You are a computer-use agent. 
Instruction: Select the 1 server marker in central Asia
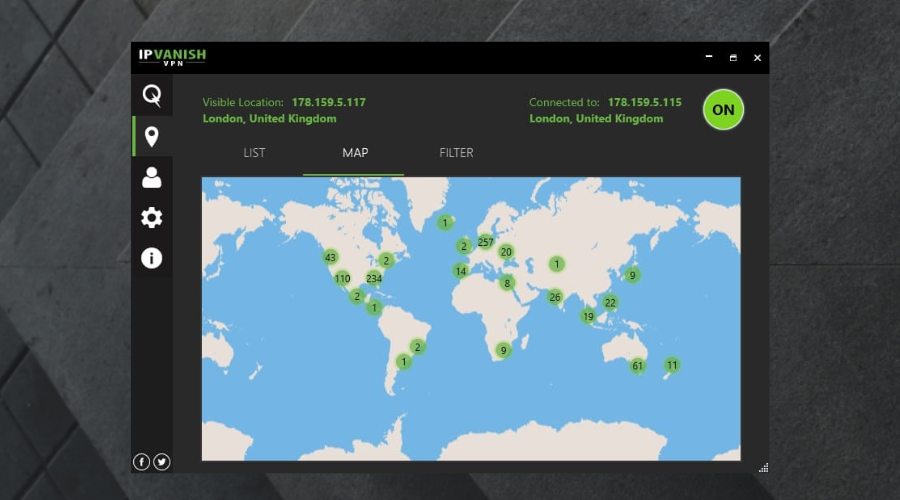point(556,264)
